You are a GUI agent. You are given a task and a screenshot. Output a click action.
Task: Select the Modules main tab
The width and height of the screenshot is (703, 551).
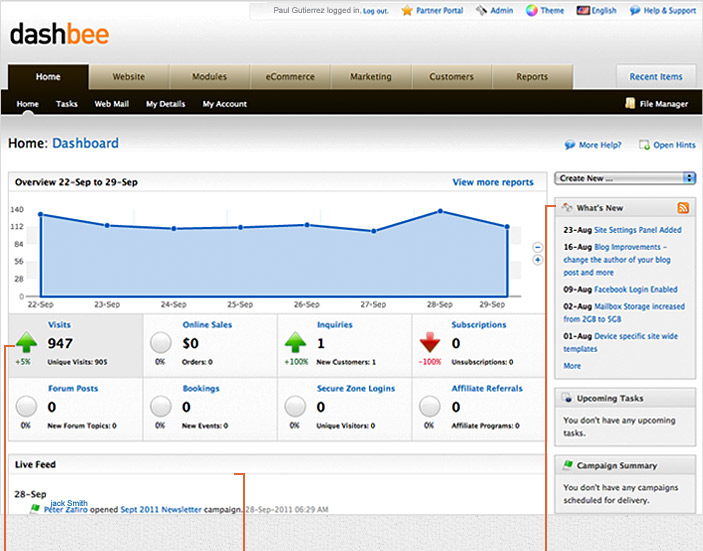click(209, 77)
